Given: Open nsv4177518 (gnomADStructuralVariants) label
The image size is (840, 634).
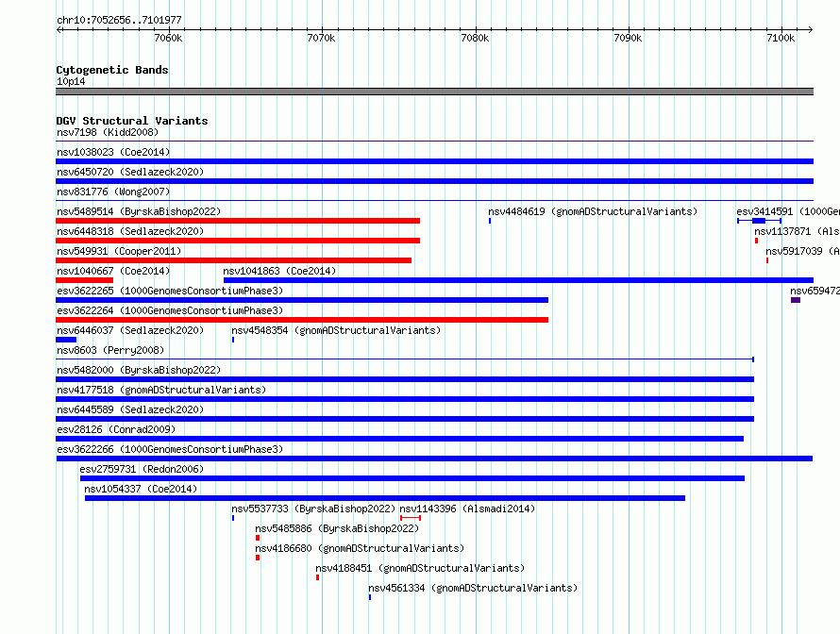Looking at the screenshot, I should point(161,390).
